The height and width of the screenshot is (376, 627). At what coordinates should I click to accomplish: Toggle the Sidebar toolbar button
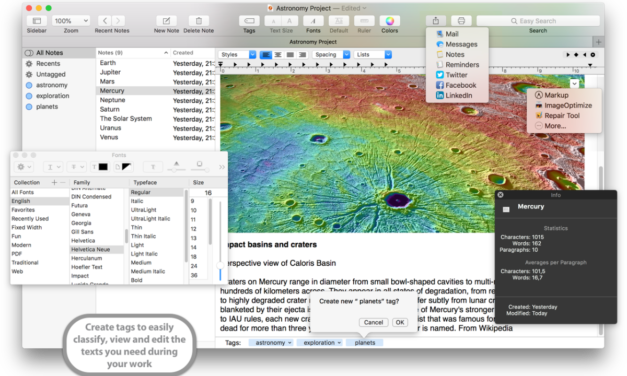click(x=36, y=21)
